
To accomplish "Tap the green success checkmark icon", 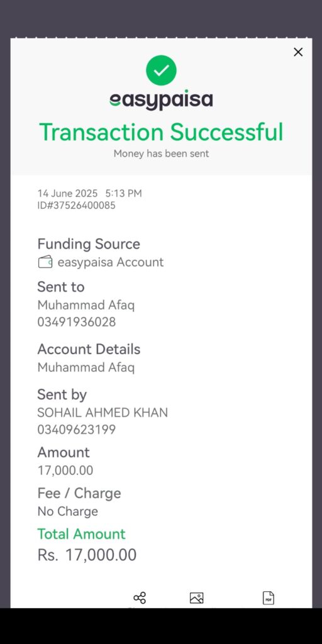I will [x=161, y=70].
